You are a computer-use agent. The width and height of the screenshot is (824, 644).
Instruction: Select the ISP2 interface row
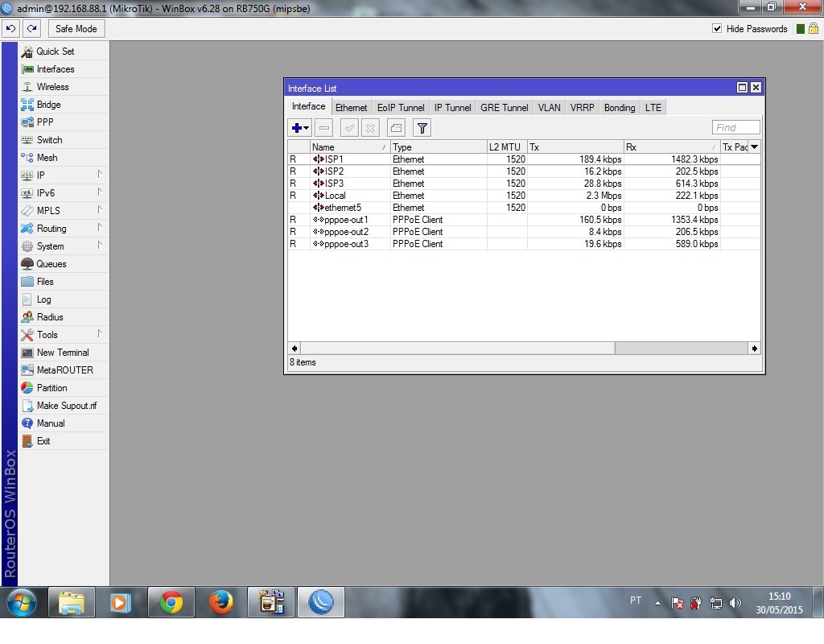pyautogui.click(x=524, y=171)
